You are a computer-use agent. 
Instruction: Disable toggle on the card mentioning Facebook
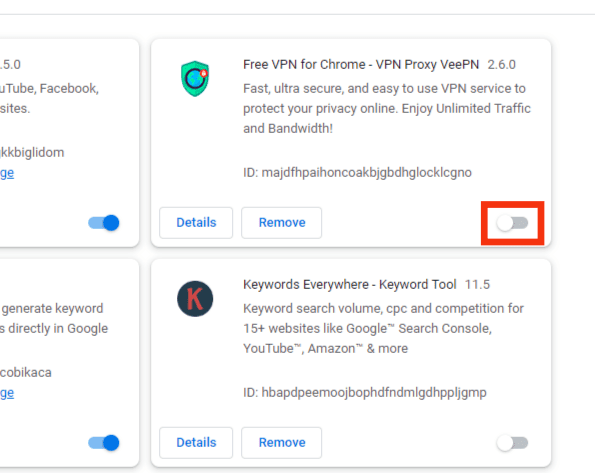[x=104, y=223]
